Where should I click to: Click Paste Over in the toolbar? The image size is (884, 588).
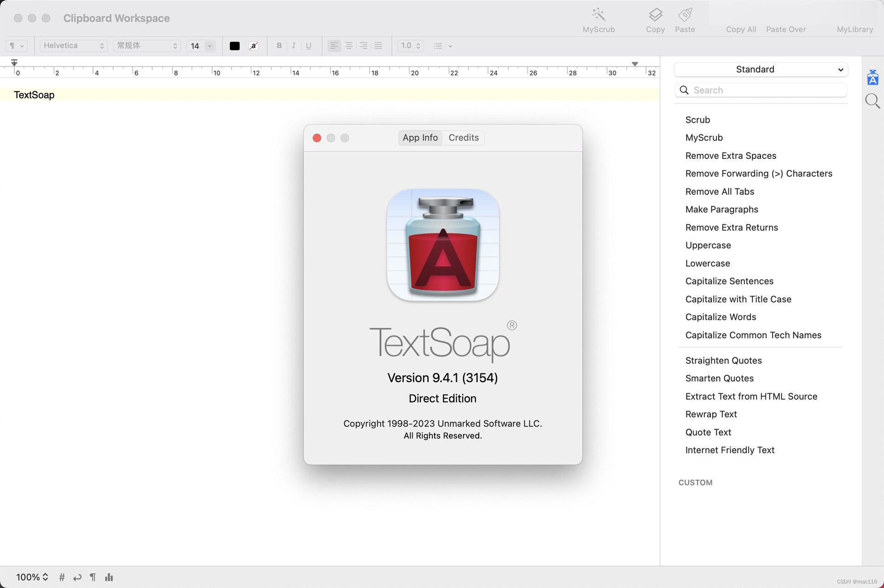click(786, 29)
